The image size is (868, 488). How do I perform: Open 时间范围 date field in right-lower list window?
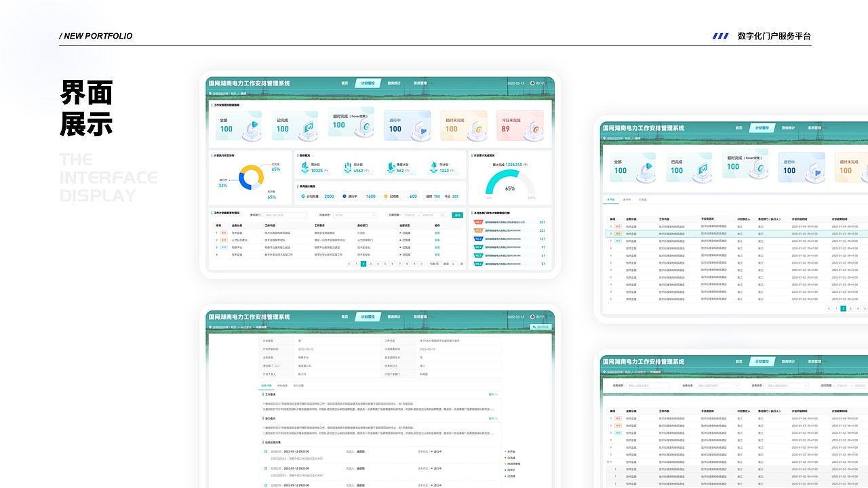click(851, 386)
